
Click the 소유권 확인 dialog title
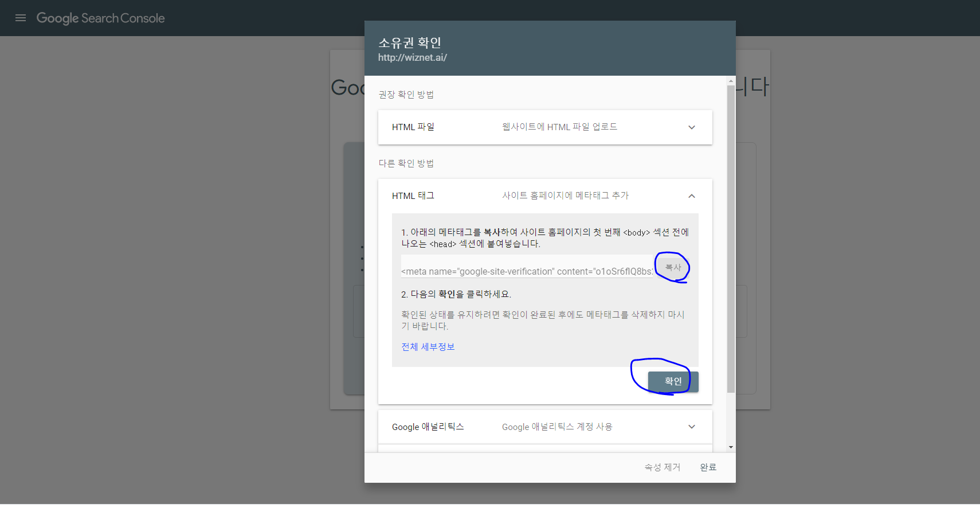point(410,42)
